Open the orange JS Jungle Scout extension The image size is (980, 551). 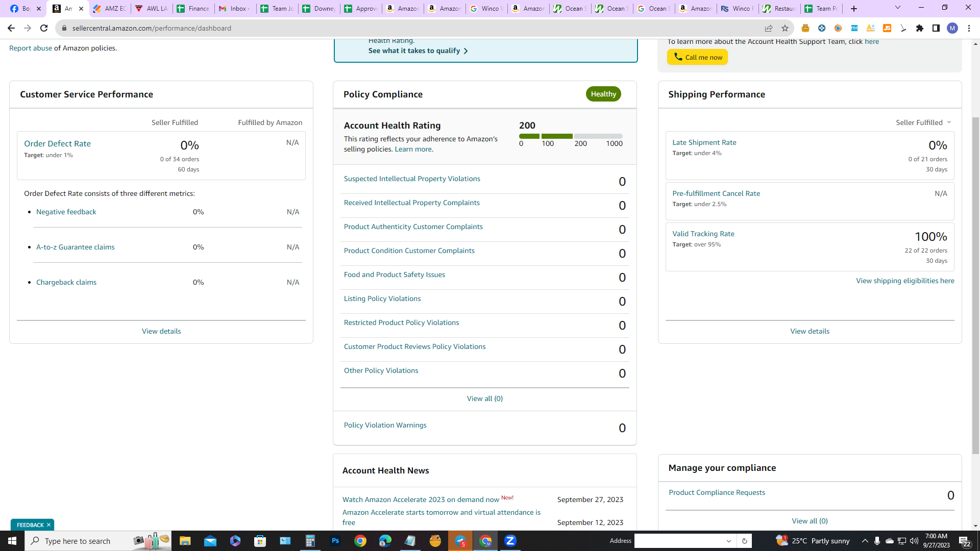887,28
